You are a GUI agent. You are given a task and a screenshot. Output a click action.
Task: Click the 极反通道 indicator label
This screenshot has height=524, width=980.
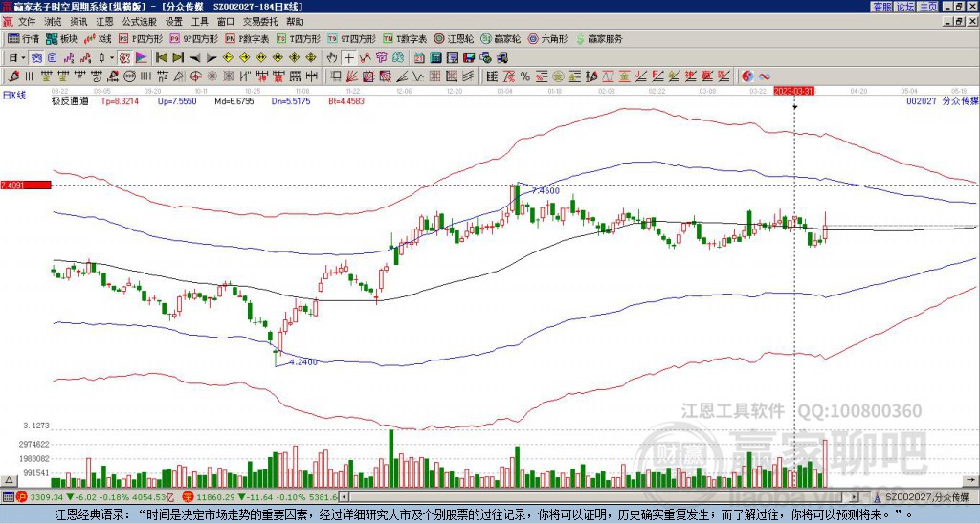70,101
